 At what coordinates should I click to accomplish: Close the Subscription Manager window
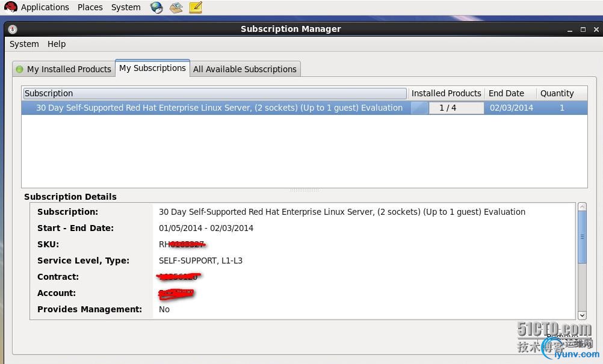click(x=596, y=29)
